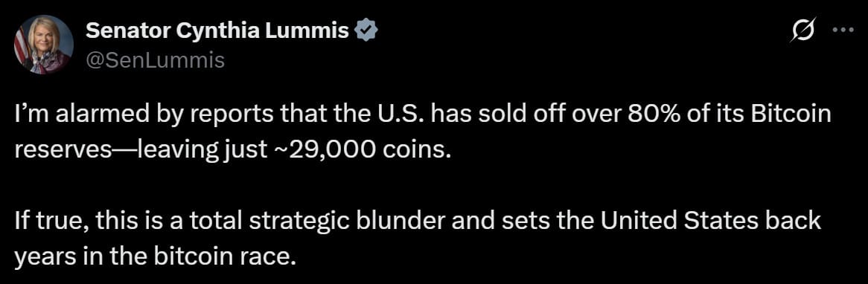Click the blue verified checkmark badge
Screen dimensions: 868x284
366,33
